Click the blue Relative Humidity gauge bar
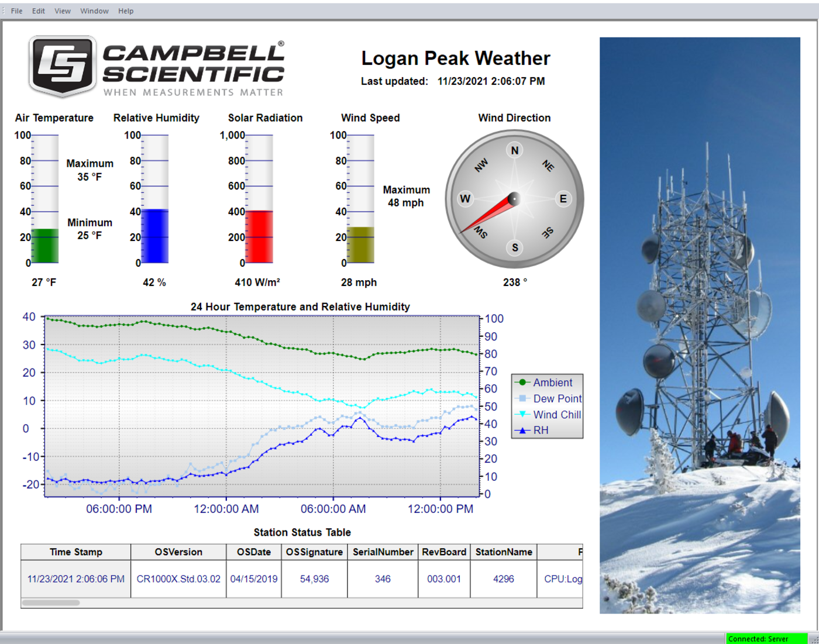819x644 pixels. [x=155, y=236]
